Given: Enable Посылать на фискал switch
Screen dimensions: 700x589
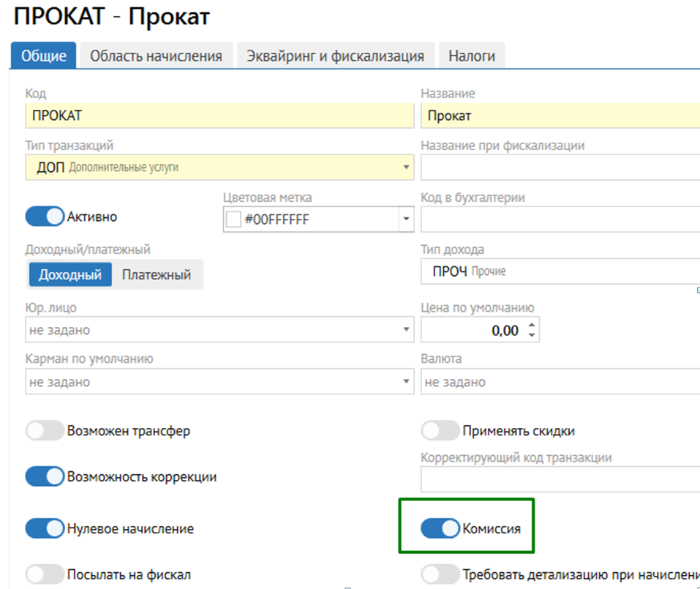Looking at the screenshot, I should click(45, 575).
